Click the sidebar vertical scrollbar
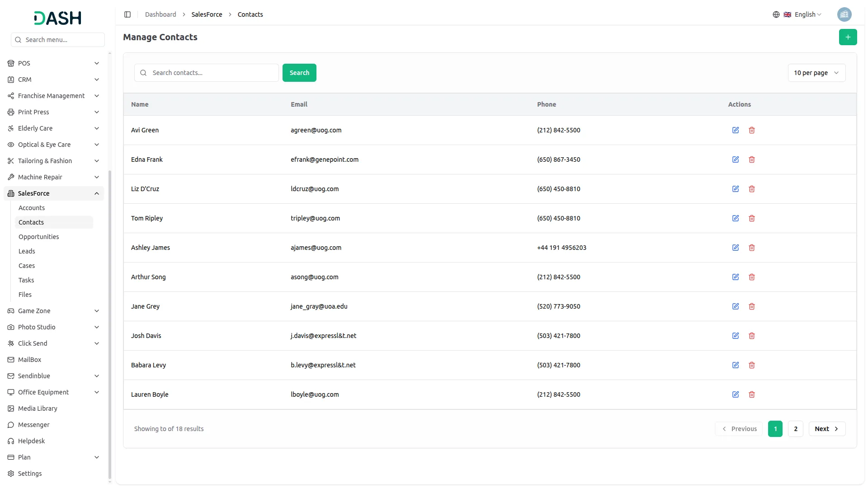868x488 pixels. point(110,324)
